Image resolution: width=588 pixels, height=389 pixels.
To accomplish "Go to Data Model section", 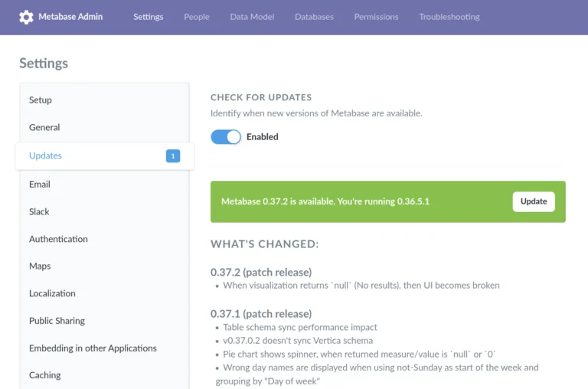I will (252, 17).
